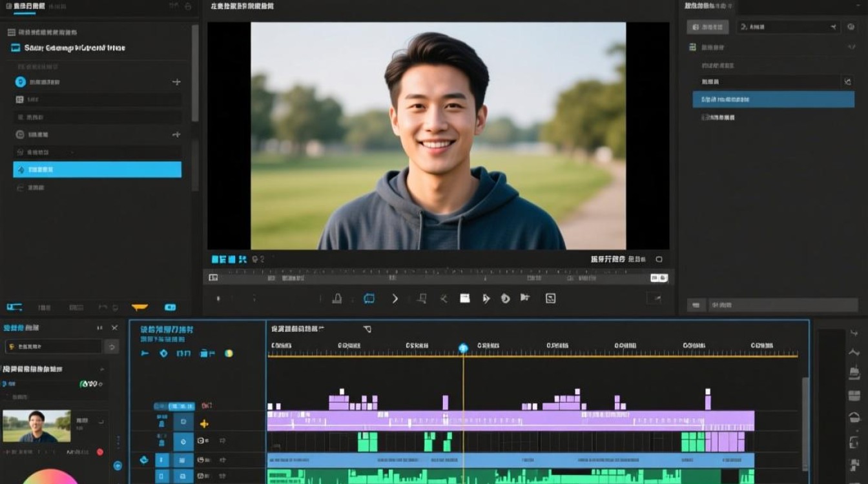Click the white square icon in the playback toolbar
Image resolution: width=868 pixels, height=484 pixels.
click(464, 298)
